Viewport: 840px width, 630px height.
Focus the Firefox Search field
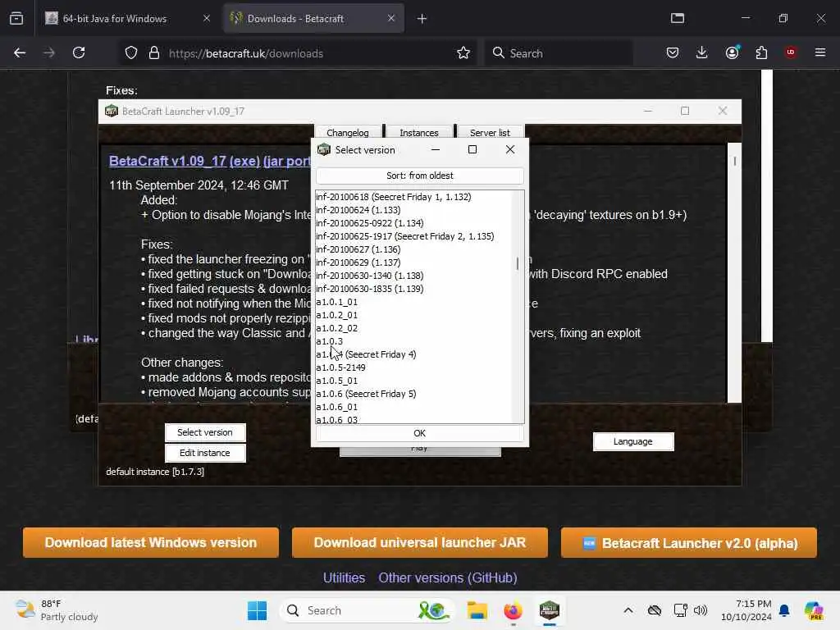(559, 53)
